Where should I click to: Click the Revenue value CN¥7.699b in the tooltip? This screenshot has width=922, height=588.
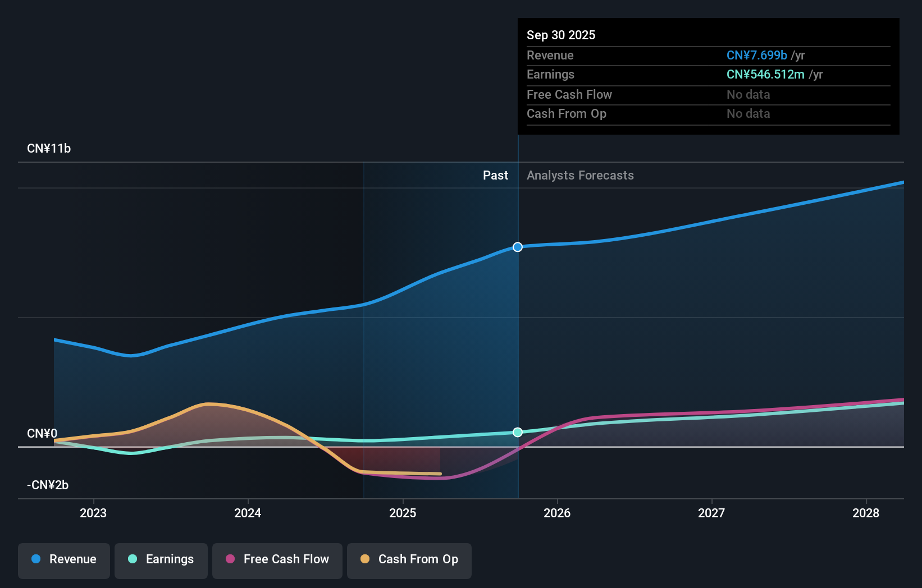(757, 56)
